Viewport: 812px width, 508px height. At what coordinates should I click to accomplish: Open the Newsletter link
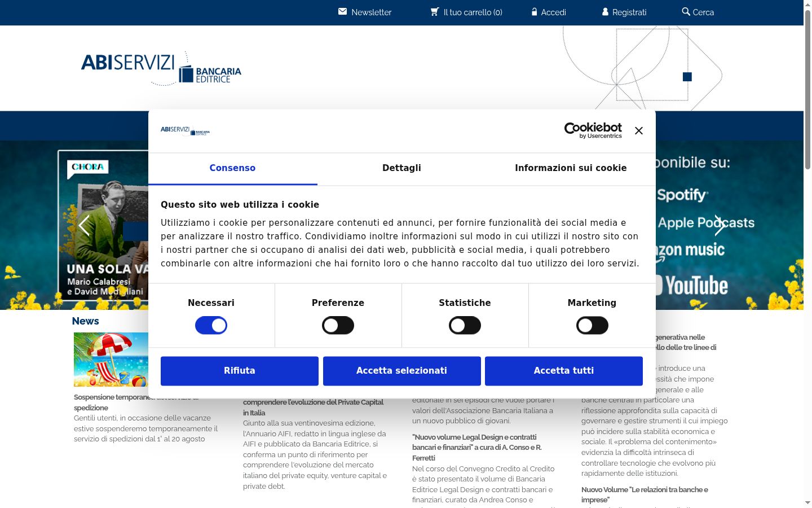tap(371, 12)
